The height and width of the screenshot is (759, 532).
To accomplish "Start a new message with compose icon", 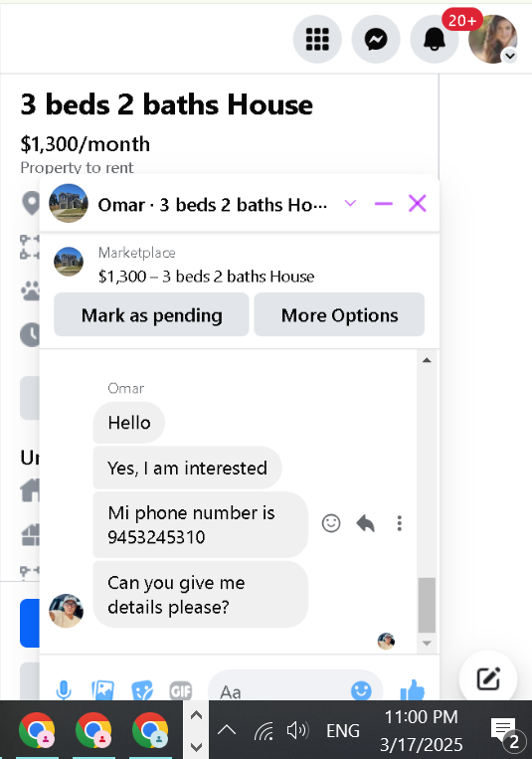I will (x=488, y=678).
